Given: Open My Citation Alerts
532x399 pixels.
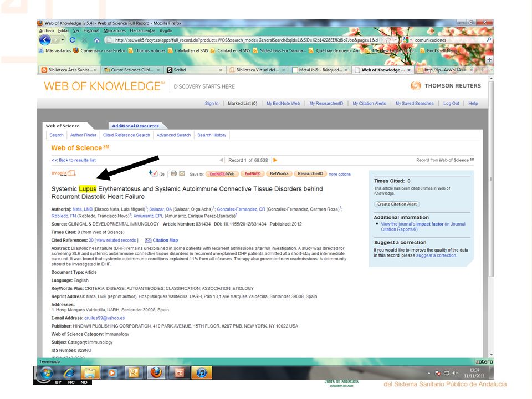Looking at the screenshot, I should [369, 104].
